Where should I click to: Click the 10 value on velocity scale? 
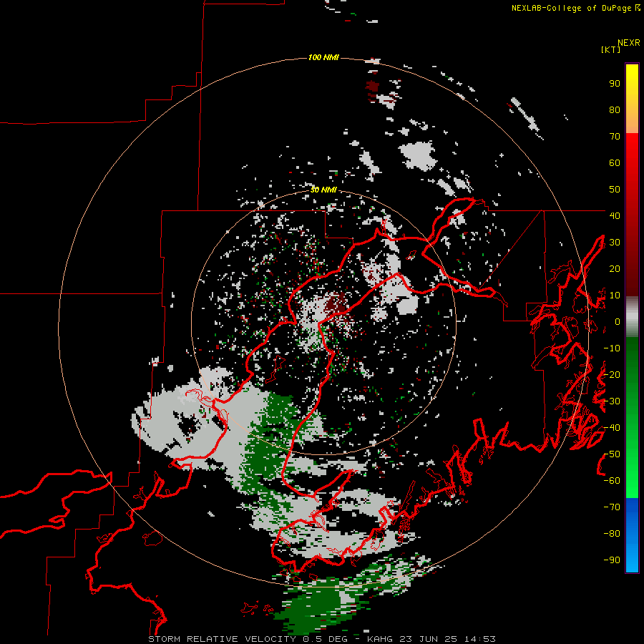click(x=615, y=296)
